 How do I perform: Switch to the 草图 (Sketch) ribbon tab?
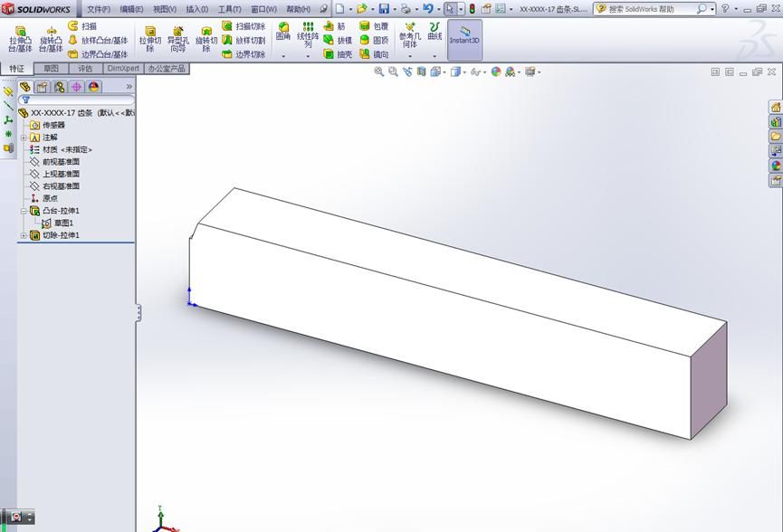pyautogui.click(x=50, y=68)
